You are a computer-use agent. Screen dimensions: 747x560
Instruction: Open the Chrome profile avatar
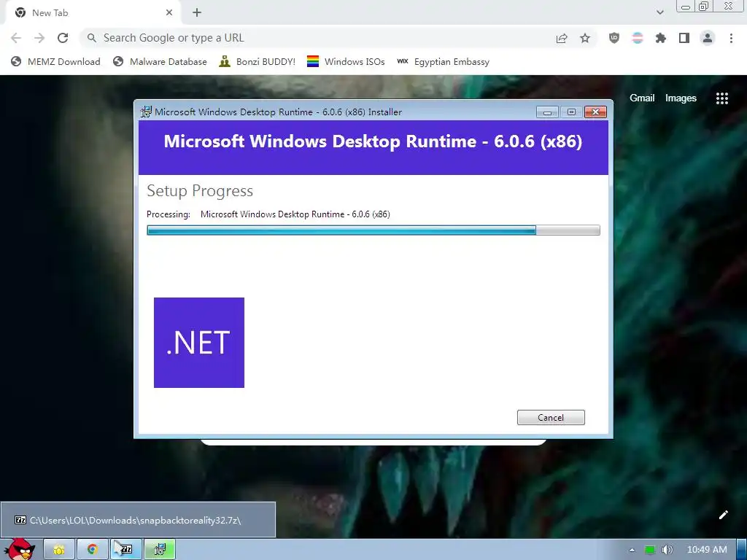(x=708, y=38)
